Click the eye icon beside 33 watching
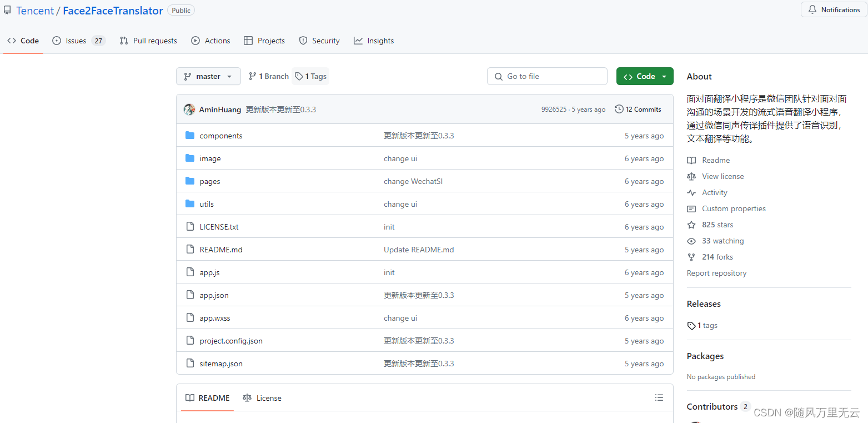The width and height of the screenshot is (868, 423). [691, 241]
